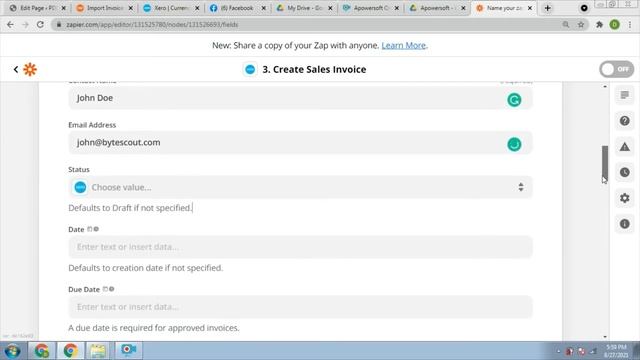Screen dimensions: 640x360
Task: Open the Learn More link
Action: coord(403,45)
